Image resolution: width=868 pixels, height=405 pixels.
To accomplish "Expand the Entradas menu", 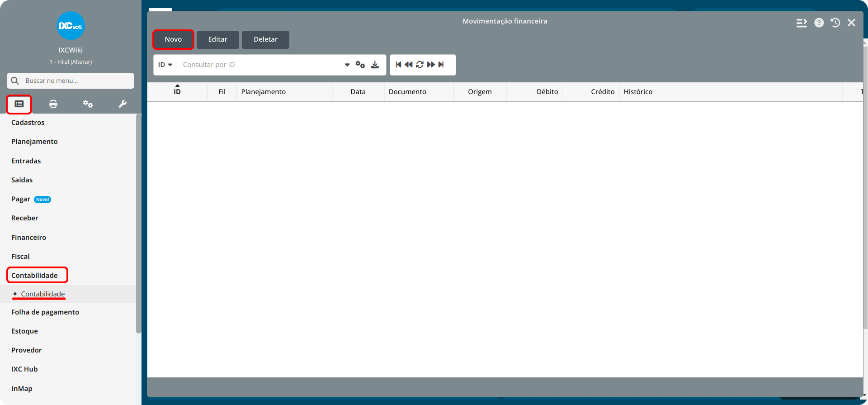I will point(26,161).
